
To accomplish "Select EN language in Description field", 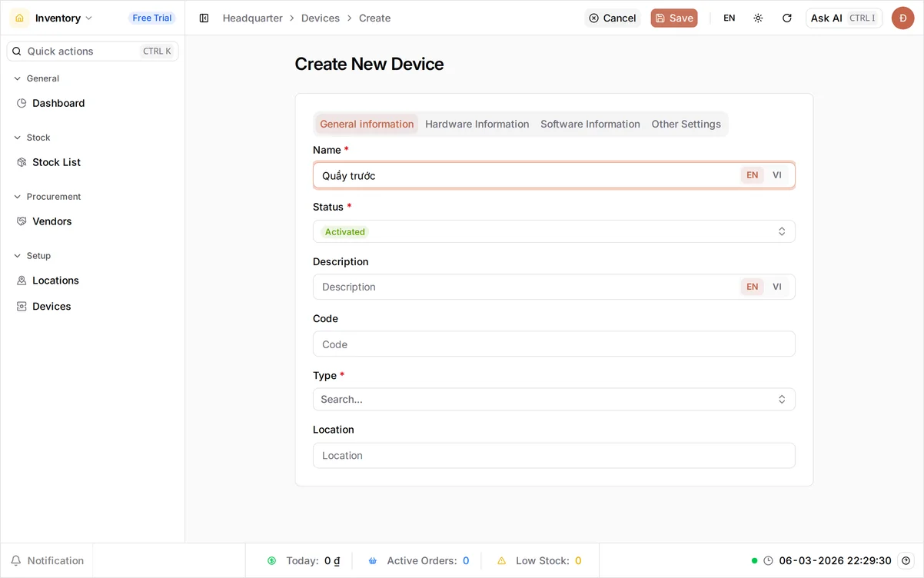I will coord(752,287).
